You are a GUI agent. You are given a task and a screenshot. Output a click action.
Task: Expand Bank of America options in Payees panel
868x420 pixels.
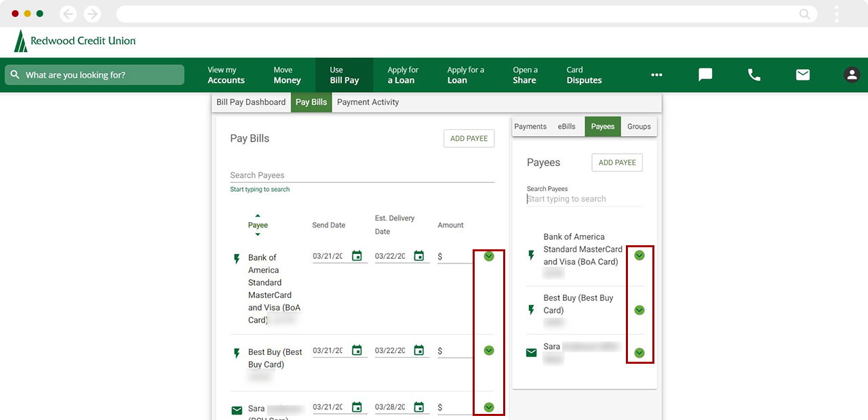tap(639, 255)
